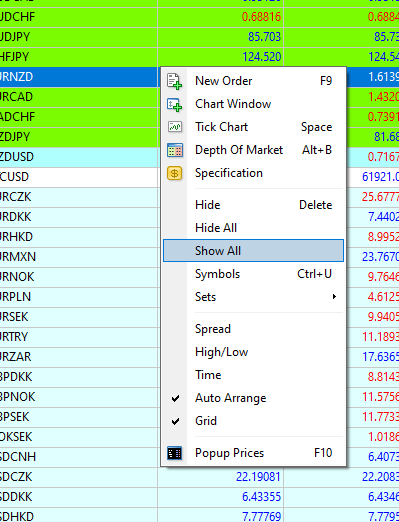Open Depth Of Market entry
The height and width of the screenshot is (522, 399).
(253, 150)
